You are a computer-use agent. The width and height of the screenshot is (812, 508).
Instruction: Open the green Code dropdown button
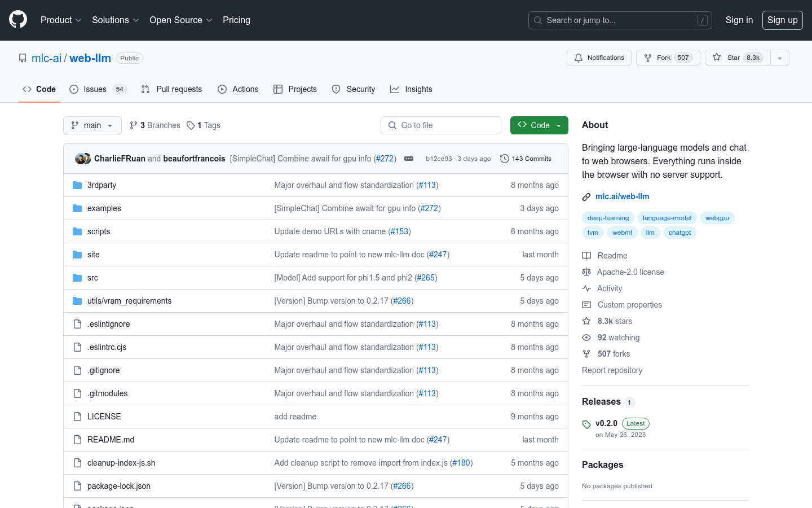coord(539,125)
